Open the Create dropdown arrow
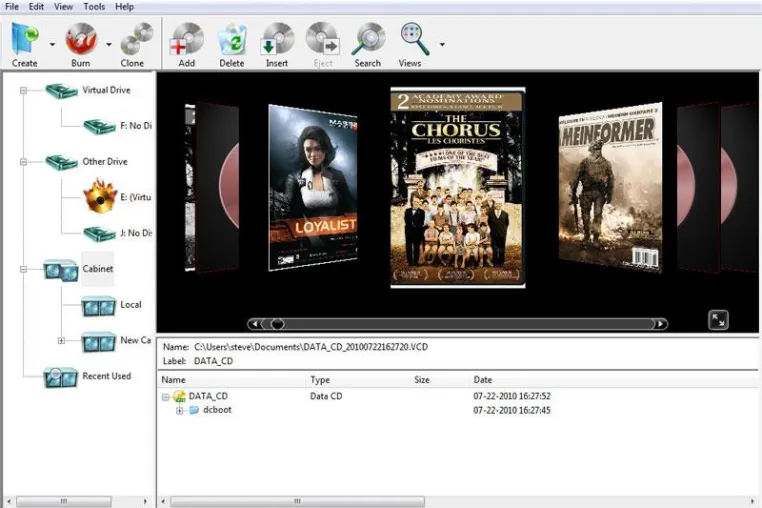 point(52,44)
